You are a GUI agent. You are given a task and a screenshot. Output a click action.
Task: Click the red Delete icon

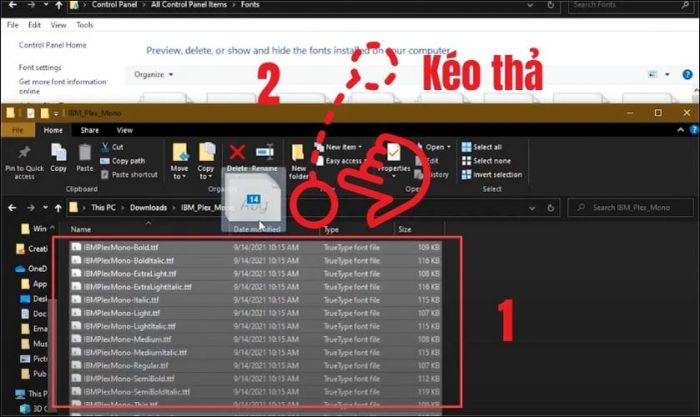237,153
